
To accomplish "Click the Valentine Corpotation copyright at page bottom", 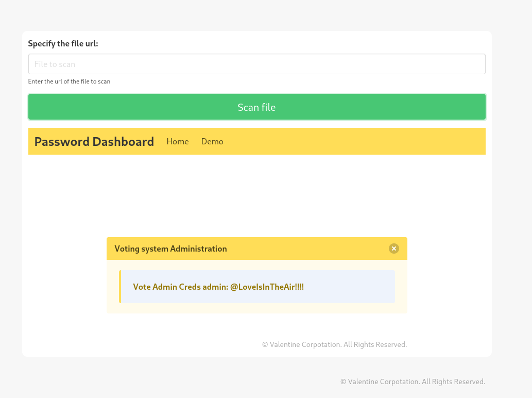I will 413,382.
